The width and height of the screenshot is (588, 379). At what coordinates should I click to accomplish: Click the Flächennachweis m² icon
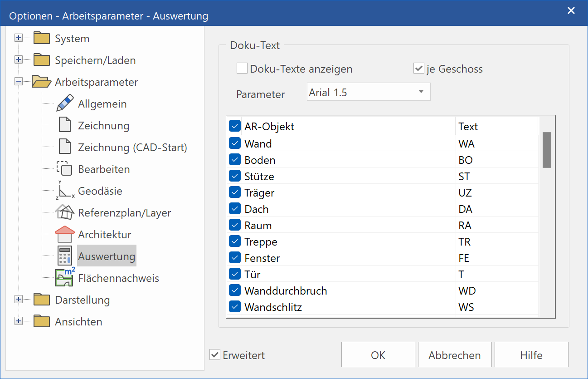65,277
